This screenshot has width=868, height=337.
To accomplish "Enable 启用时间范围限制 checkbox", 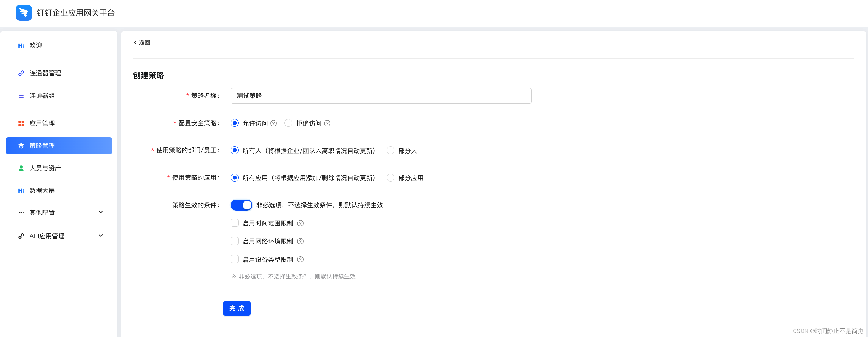I will (234, 223).
